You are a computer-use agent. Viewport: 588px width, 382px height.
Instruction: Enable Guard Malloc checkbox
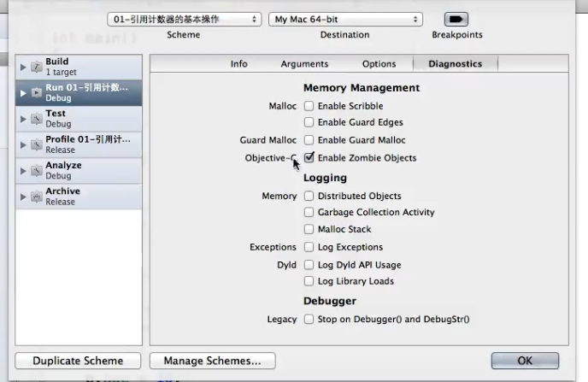[x=309, y=140]
